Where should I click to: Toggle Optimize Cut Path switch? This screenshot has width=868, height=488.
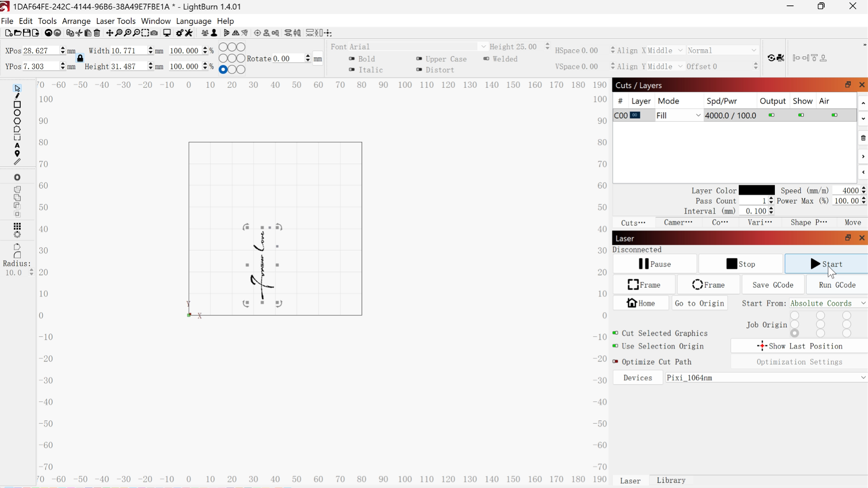point(615,362)
